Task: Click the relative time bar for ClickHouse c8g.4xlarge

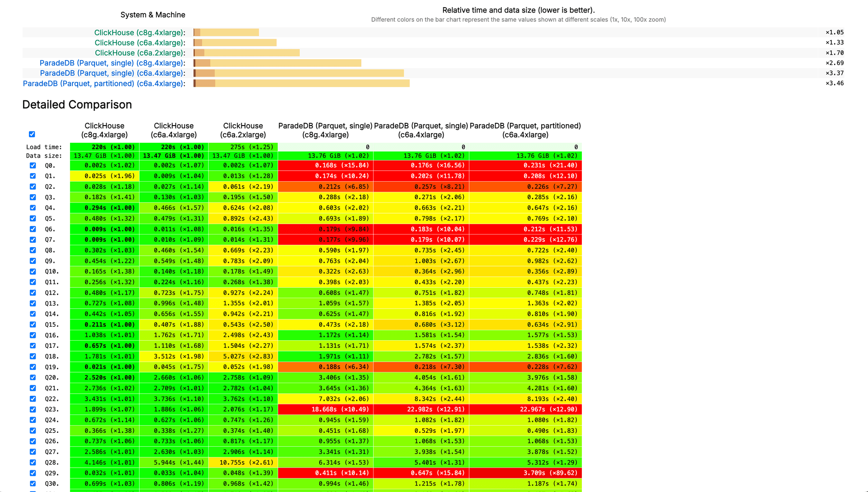Action: 226,32
